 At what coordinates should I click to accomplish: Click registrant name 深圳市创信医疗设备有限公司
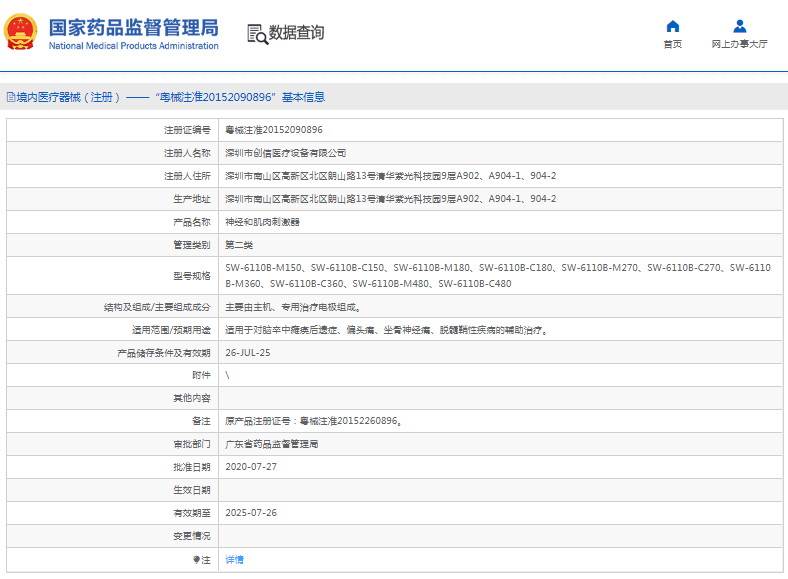click(286, 153)
